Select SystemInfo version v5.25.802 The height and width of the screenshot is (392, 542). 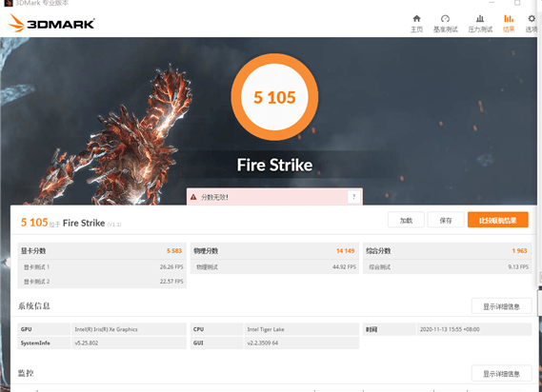coord(87,343)
